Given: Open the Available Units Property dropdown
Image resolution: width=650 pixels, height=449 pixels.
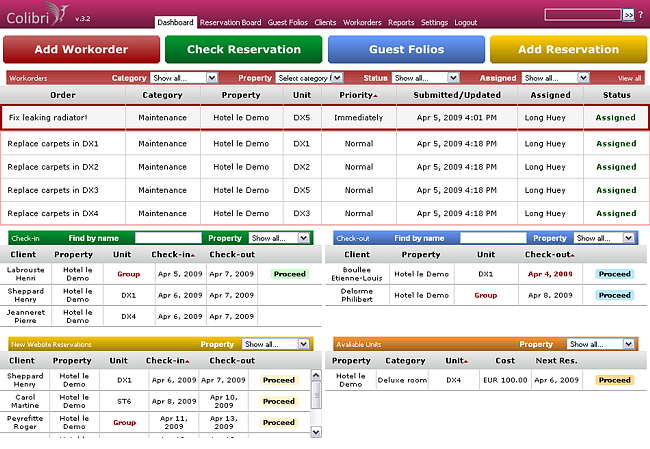Looking at the screenshot, I should pos(601,344).
